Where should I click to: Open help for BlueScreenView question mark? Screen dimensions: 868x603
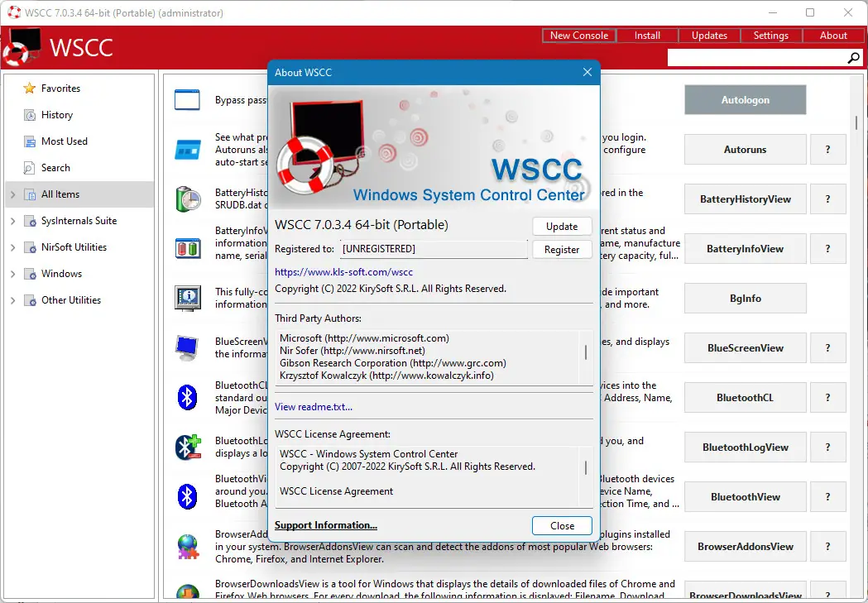tap(828, 348)
